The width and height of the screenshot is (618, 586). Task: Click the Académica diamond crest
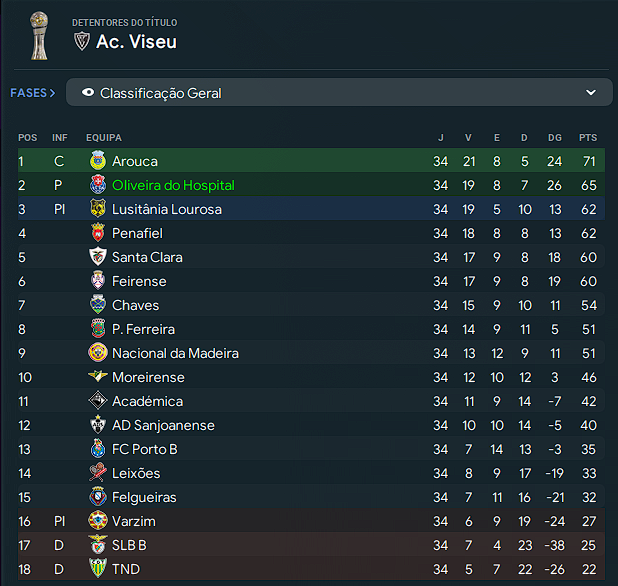point(97,401)
